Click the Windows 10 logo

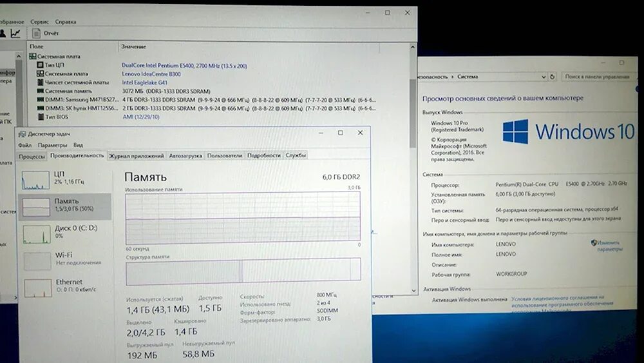[x=569, y=132]
